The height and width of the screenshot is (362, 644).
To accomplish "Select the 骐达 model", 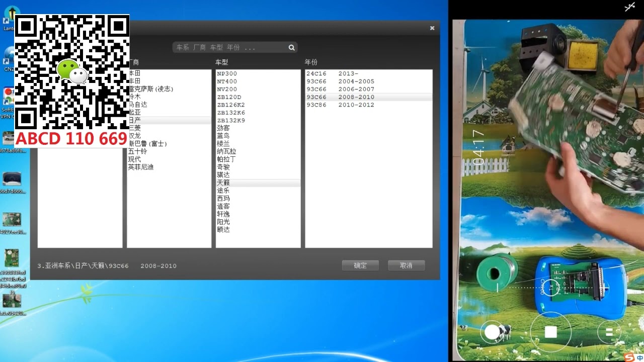I will pos(258,175).
